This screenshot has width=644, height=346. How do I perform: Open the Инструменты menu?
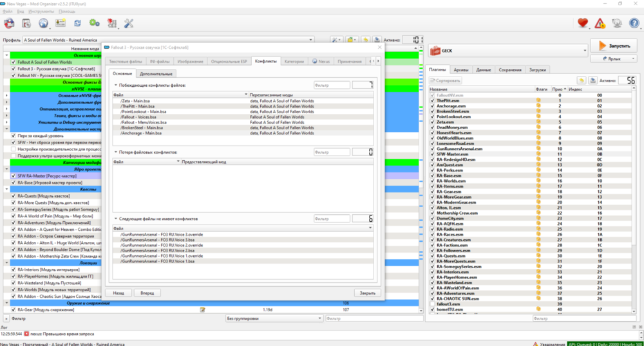41,12
